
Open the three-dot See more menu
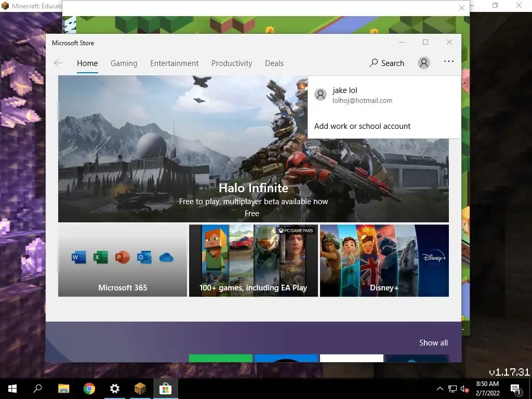448,61
